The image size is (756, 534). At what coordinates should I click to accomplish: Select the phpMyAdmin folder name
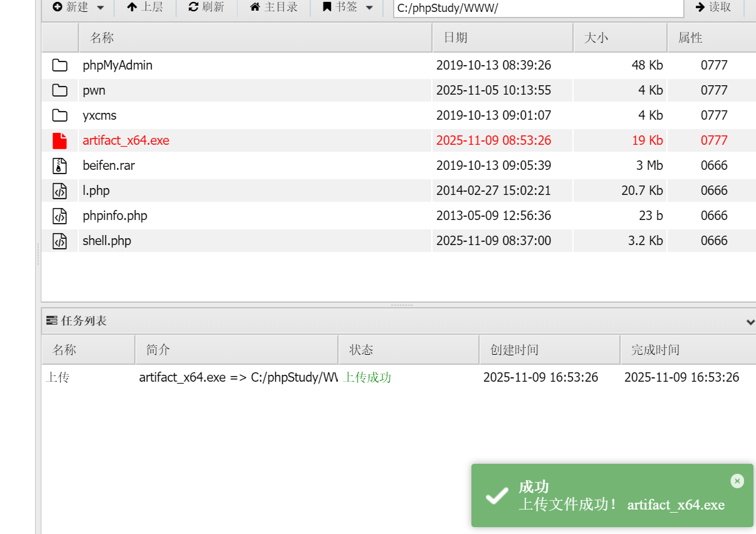(117, 65)
